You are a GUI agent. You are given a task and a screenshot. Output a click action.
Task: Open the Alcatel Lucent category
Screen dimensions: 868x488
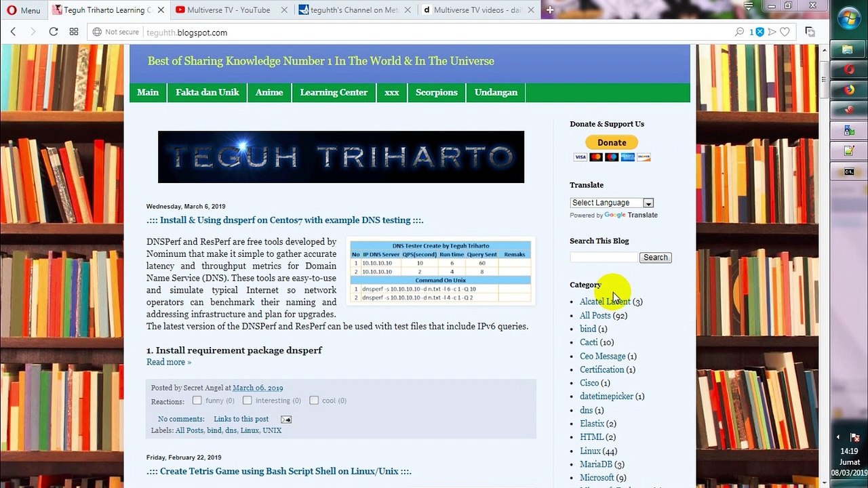[605, 302]
